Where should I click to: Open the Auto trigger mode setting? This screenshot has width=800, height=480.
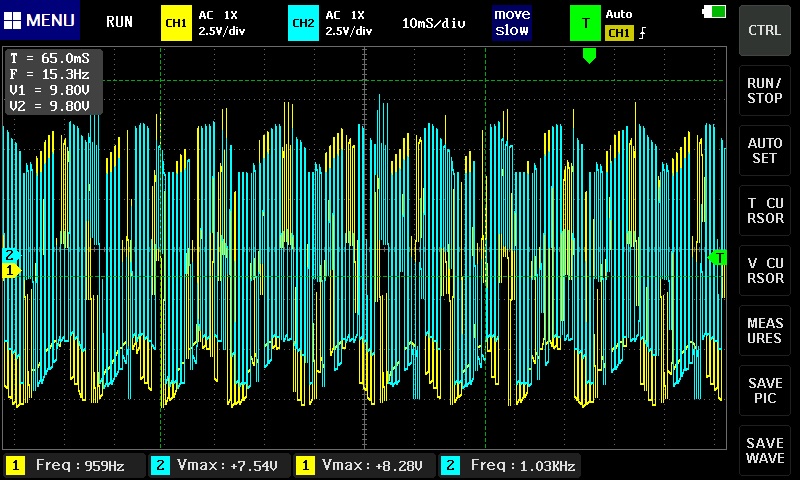(x=619, y=15)
